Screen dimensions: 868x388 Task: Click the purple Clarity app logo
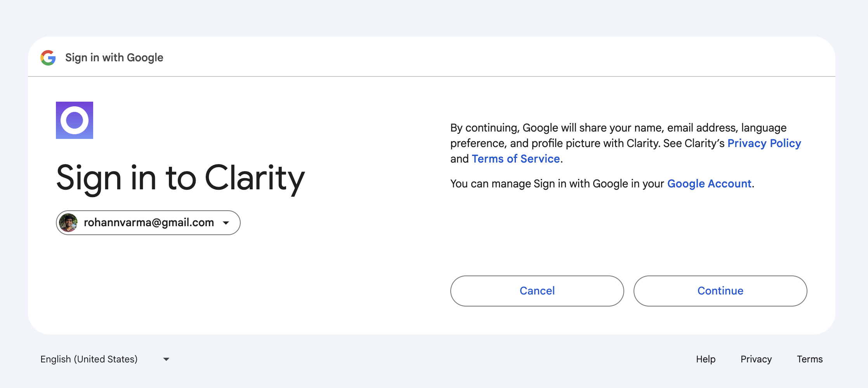pyautogui.click(x=75, y=120)
